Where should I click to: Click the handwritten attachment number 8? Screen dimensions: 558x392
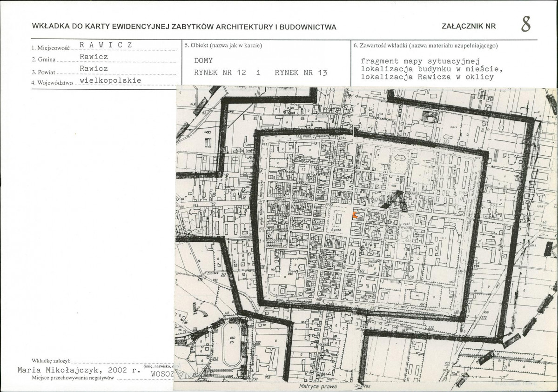(x=525, y=25)
